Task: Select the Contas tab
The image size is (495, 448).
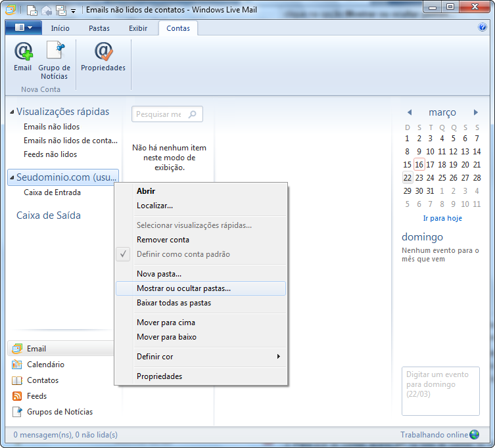Action: coord(178,28)
